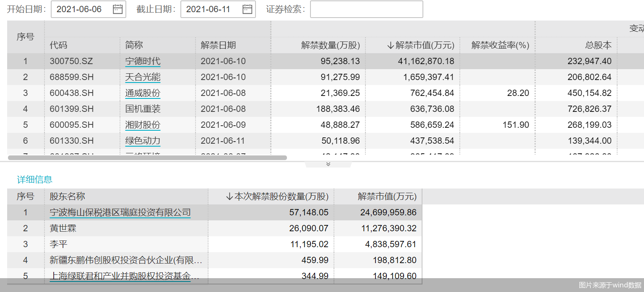This screenshot has width=644, height=292.
Task: Open 上海绿联君和产业并购股权投资基金 shareholder link
Action: tap(124, 276)
